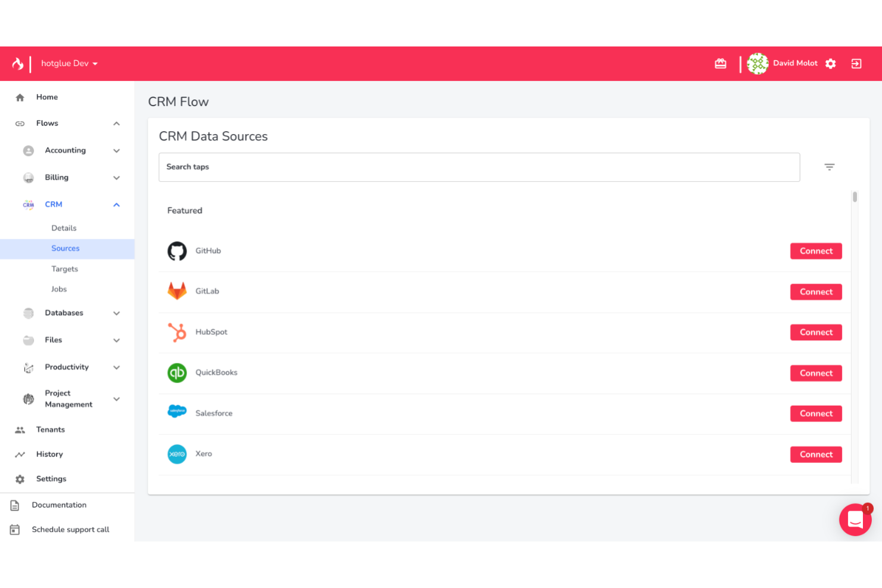Open the filter icon beside search taps
Image resolution: width=882 pixels, height=588 pixels.
(829, 167)
